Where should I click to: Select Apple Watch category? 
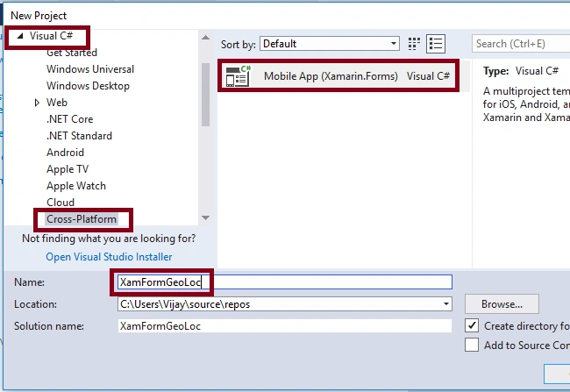[x=76, y=186]
